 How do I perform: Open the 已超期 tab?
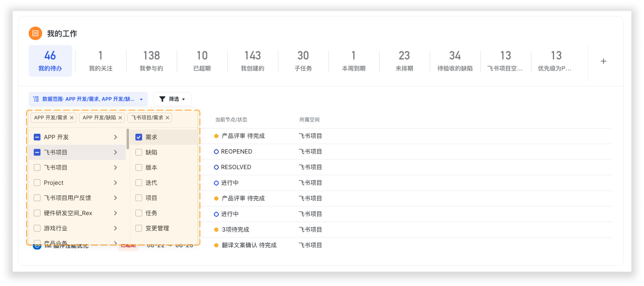point(202,61)
